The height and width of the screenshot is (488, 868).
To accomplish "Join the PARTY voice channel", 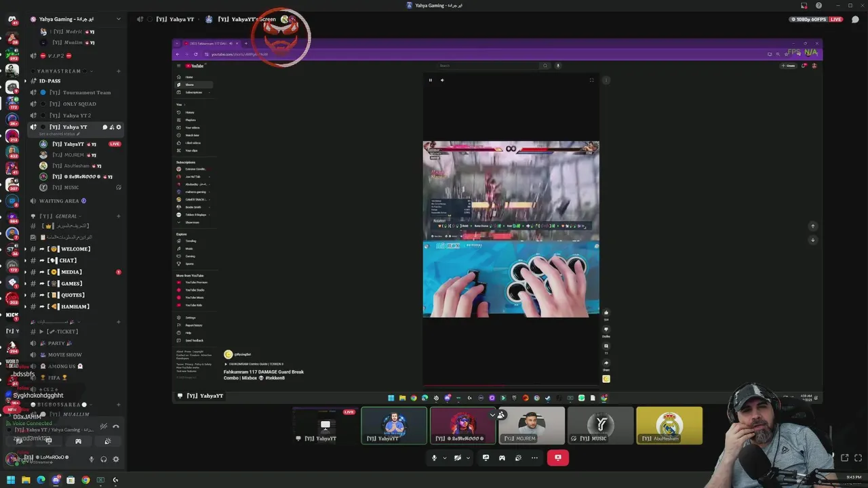I will point(75,343).
